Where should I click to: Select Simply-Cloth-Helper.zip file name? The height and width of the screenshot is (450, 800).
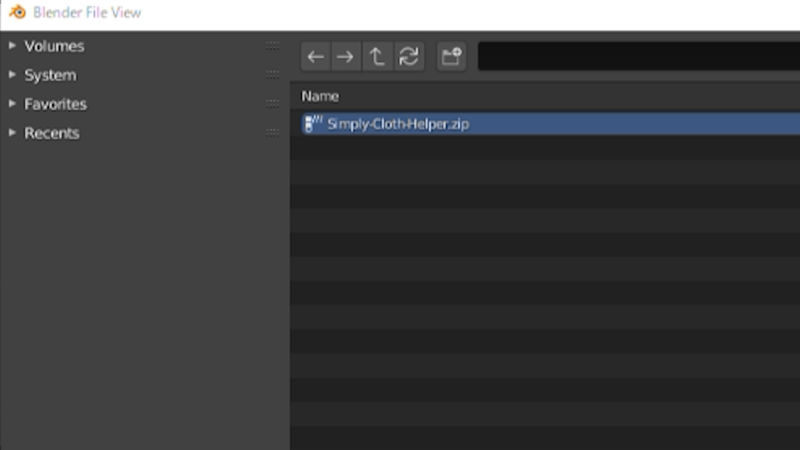[398, 124]
